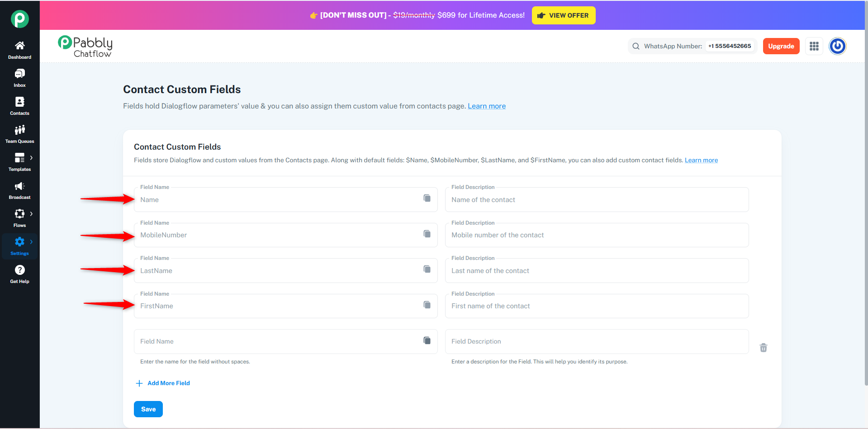Click the user profile power icon

tap(837, 46)
